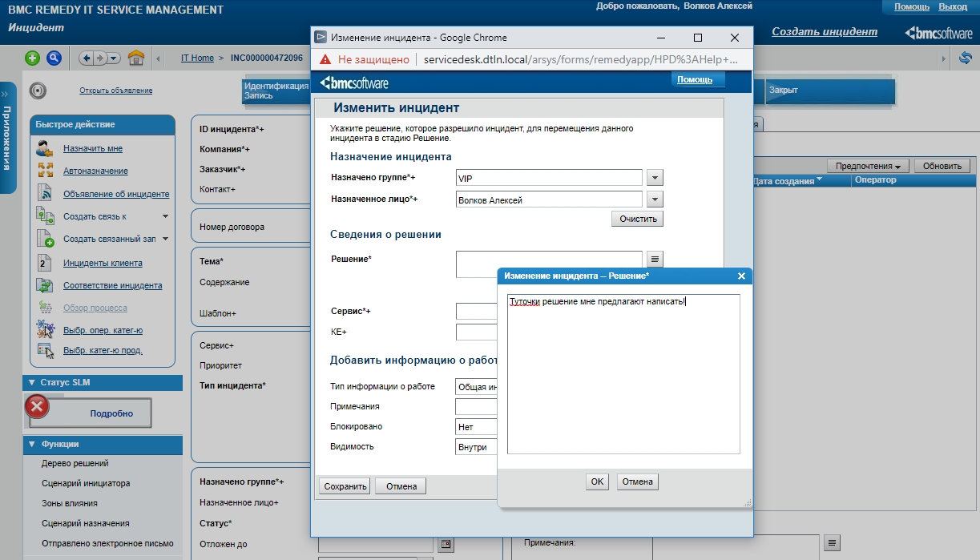
Task: Click the Соответствие инцидента icon
Action: coord(46,285)
